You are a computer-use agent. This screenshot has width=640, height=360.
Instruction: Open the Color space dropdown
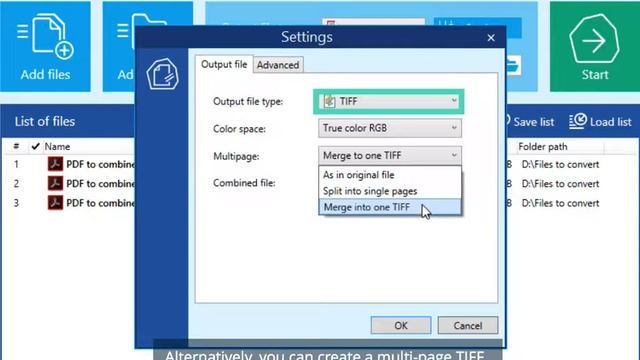(390, 128)
